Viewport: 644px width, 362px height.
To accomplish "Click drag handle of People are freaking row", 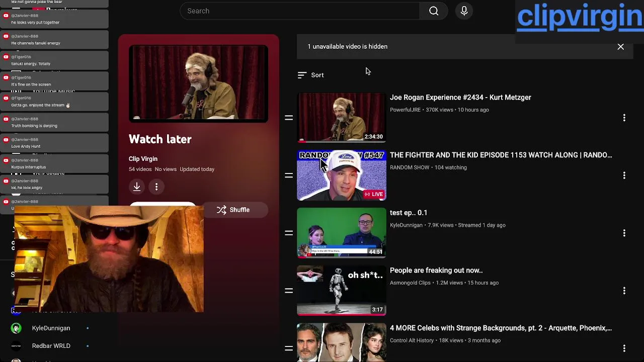I will click(x=289, y=291).
